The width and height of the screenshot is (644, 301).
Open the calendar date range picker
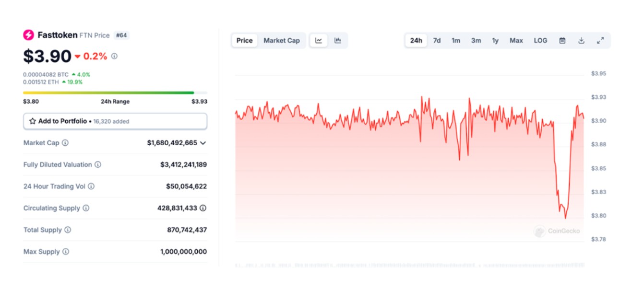(562, 41)
